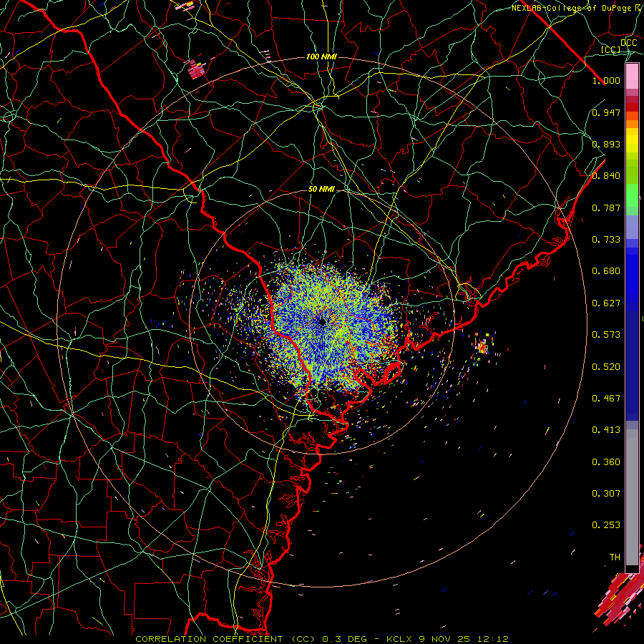Viewport: 644px width, 644px height.
Task: Click the 0.840 scale value
Action: tap(606, 176)
